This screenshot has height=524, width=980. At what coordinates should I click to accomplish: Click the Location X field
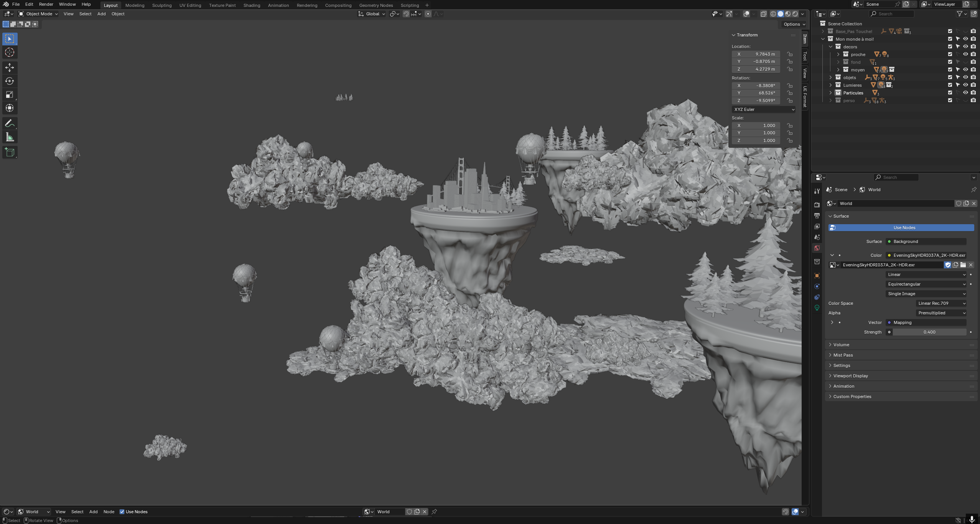756,54
